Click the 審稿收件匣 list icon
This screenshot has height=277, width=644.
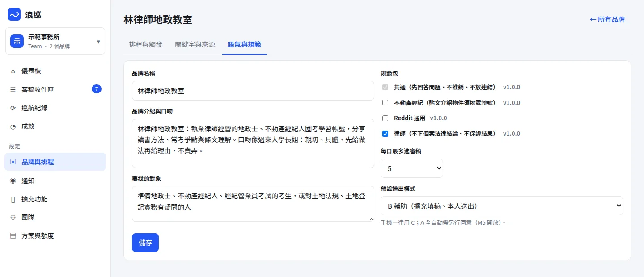tap(13, 89)
